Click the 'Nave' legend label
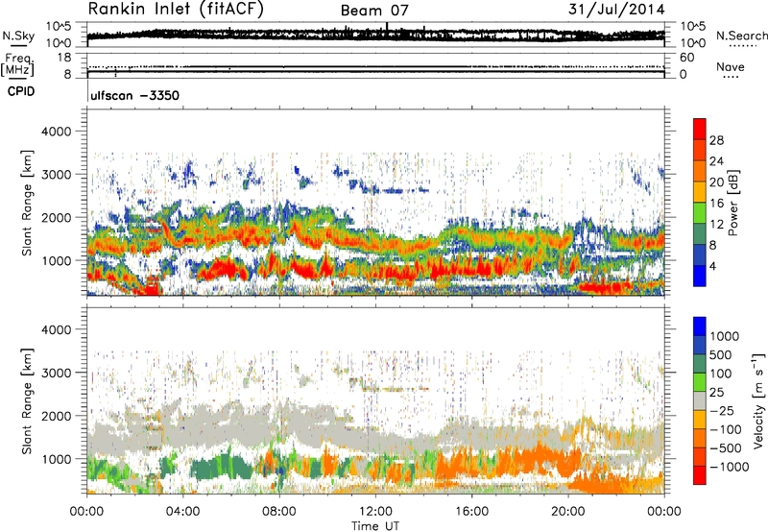Image resolution: width=768 pixels, height=532 pixels. (731, 66)
